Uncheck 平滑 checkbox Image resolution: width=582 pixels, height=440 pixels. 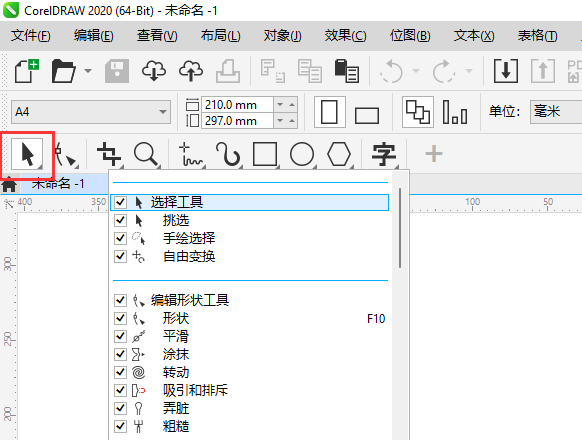tap(120, 336)
